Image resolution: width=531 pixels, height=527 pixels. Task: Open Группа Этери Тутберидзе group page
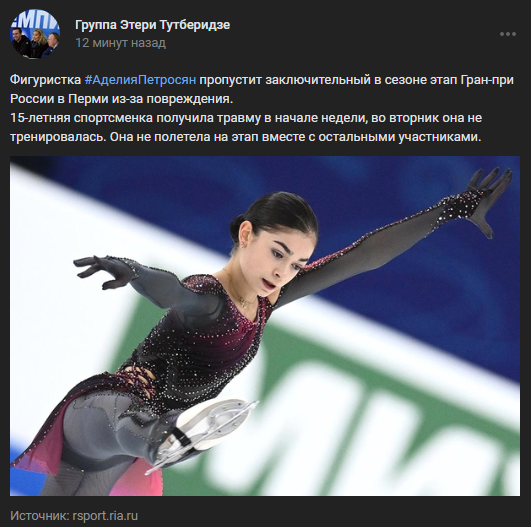tap(152, 25)
